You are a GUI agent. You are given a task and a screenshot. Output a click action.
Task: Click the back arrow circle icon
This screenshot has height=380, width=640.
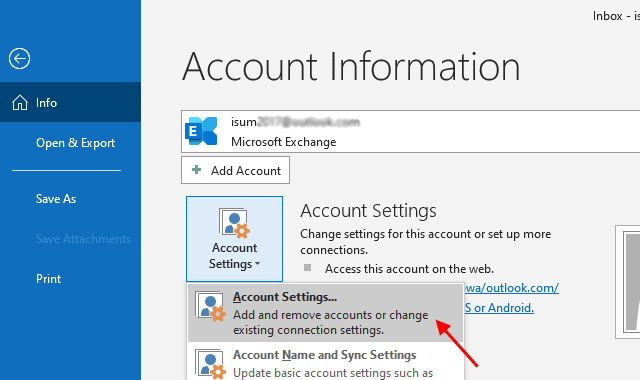tap(19, 59)
